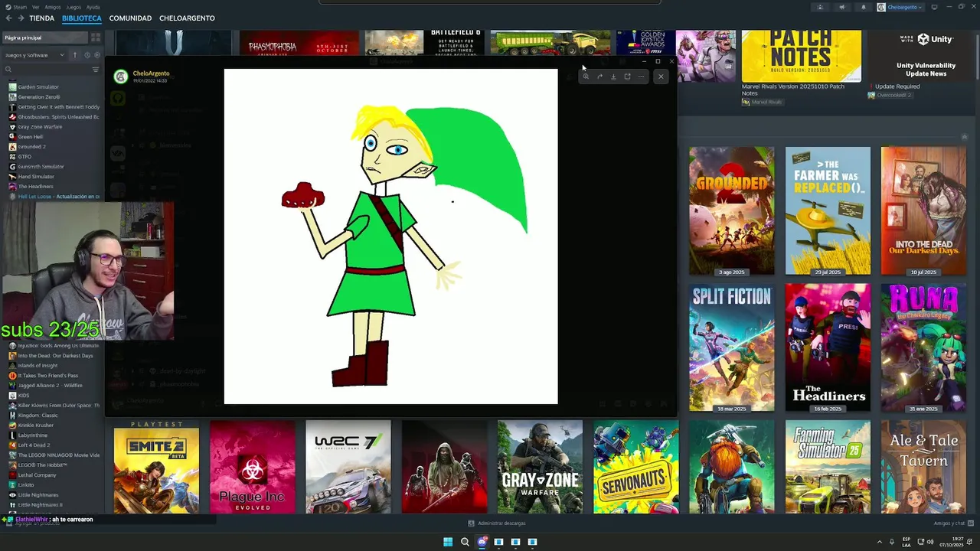The width and height of the screenshot is (980, 551).
Task: Open the Juegos menu
Action: [73, 7]
